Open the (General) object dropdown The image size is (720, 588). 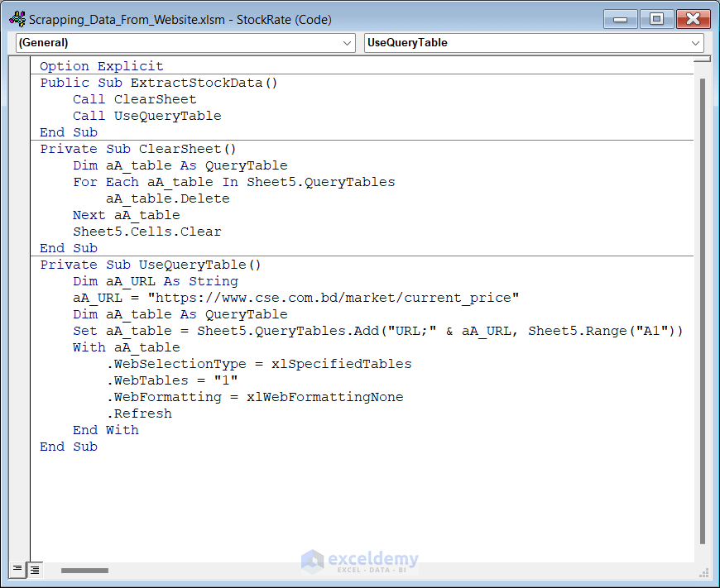pyautogui.click(x=185, y=43)
